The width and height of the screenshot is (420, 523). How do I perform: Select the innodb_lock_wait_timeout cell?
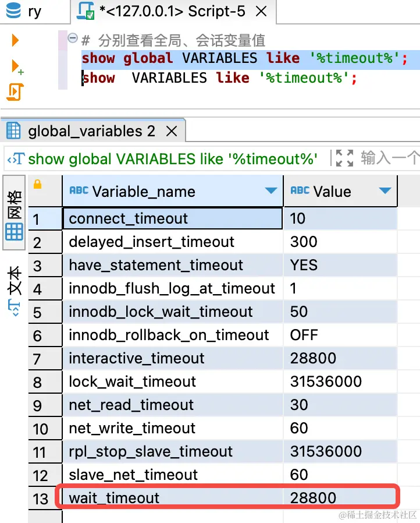[173, 312]
